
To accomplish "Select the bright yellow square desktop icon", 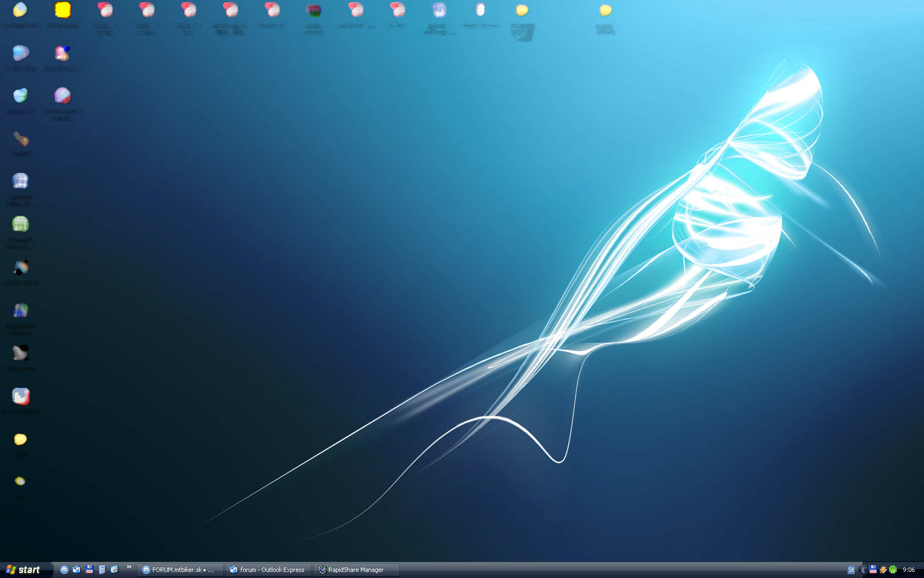I will click(63, 10).
